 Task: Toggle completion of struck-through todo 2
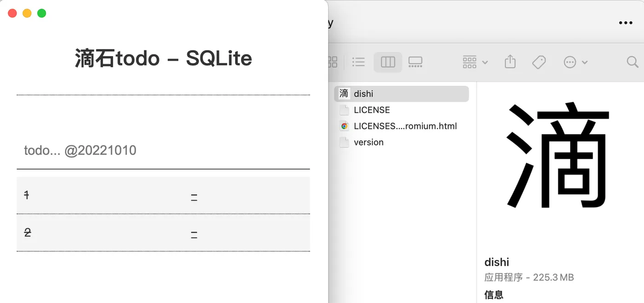tap(28, 233)
